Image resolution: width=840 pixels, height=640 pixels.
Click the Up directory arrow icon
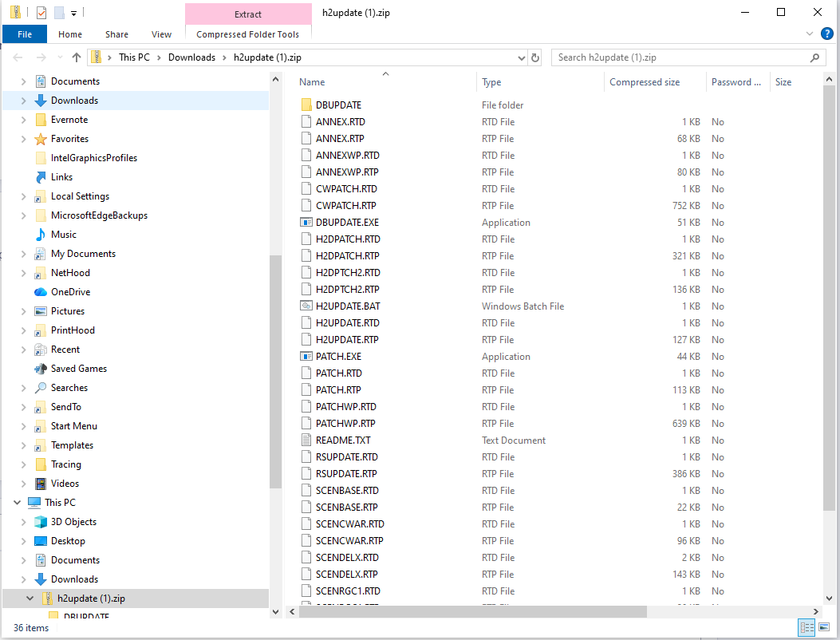pos(77,57)
